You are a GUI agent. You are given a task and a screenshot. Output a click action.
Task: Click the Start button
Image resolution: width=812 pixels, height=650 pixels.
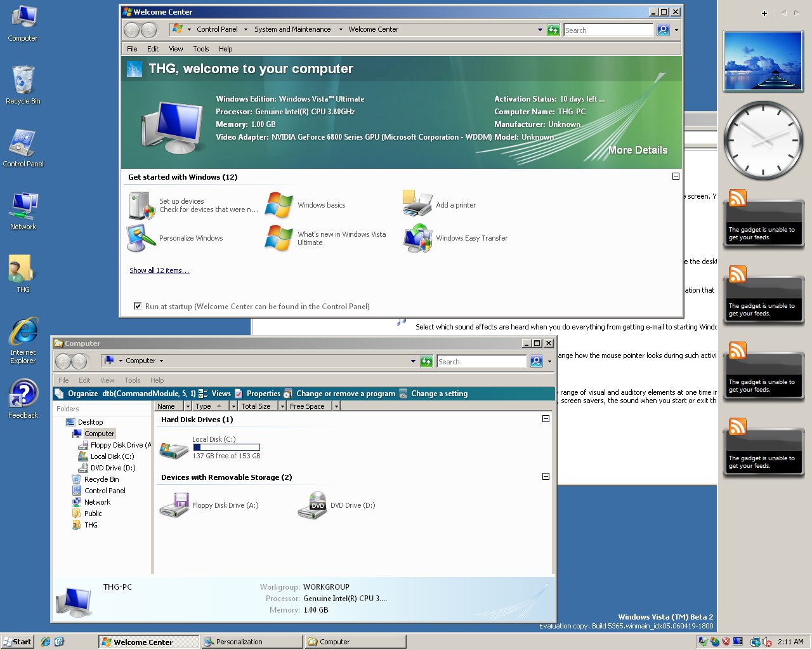17,642
